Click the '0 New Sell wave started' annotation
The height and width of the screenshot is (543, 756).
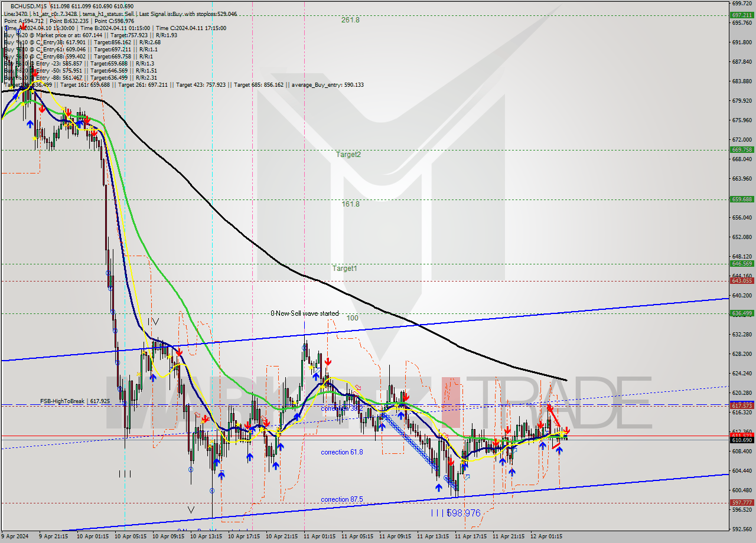click(x=305, y=313)
